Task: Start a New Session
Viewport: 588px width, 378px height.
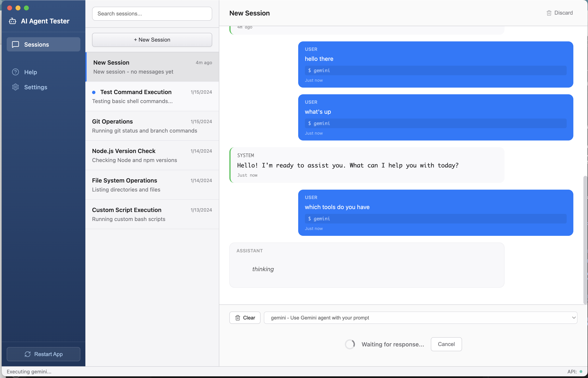Action: point(152,40)
